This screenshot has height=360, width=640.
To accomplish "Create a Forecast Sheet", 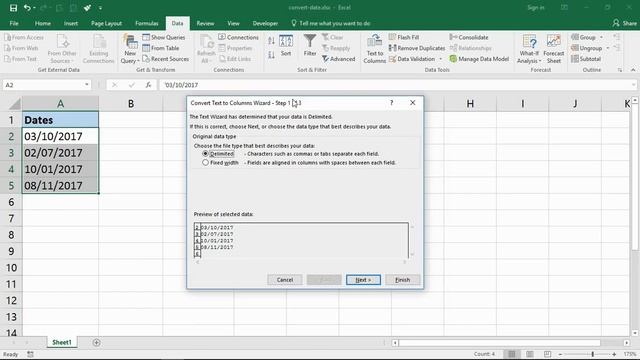I will (553, 49).
